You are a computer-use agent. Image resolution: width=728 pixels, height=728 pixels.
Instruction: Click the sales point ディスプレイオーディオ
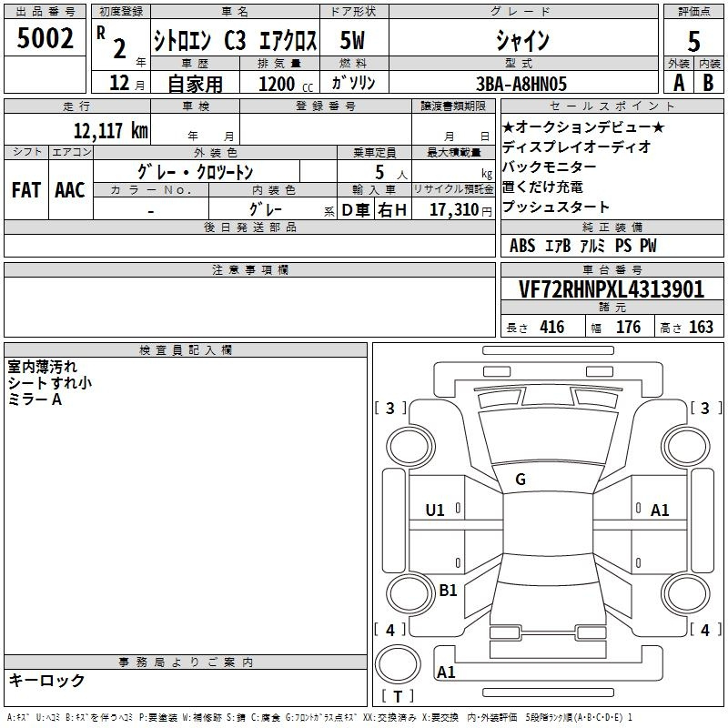pos(577,147)
